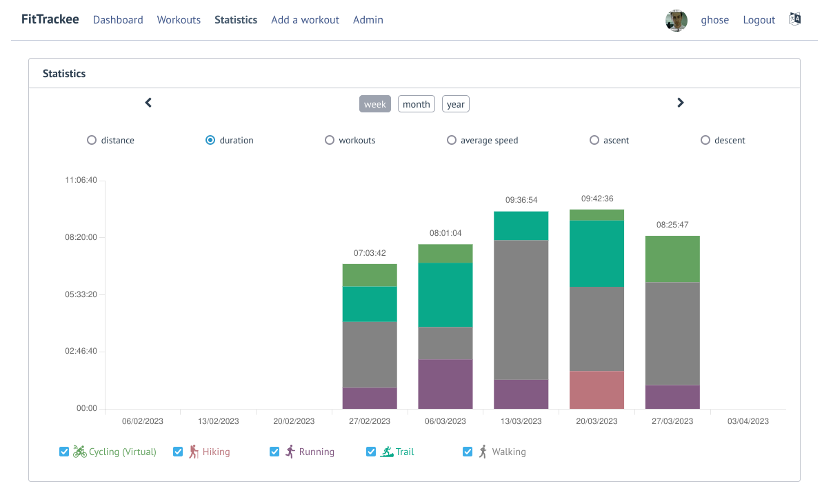Click the Logout link
822x504 pixels.
pyautogui.click(x=759, y=20)
